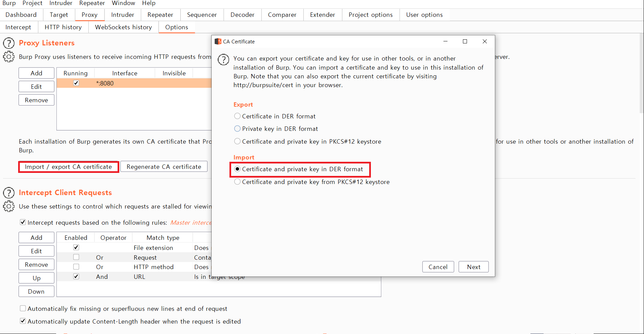Viewport: 644px width, 334px height.
Task: Click the Operator column header
Action: (114, 237)
